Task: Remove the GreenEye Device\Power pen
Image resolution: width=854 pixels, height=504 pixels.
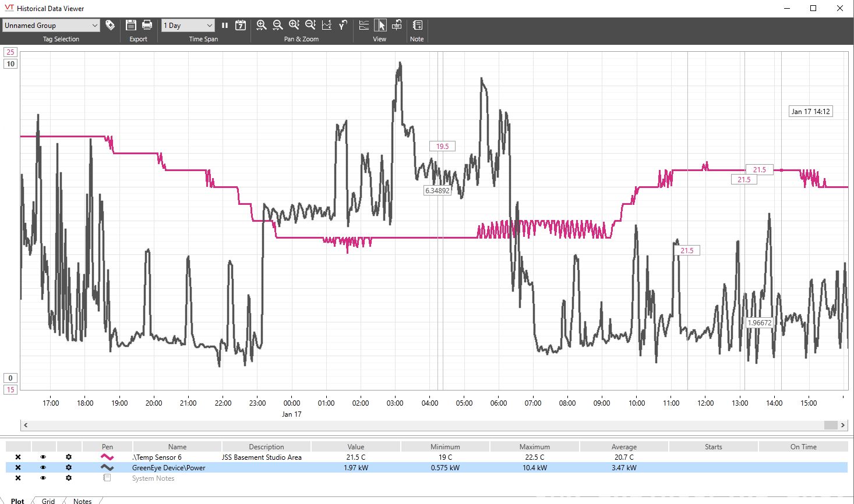Action: (18, 468)
